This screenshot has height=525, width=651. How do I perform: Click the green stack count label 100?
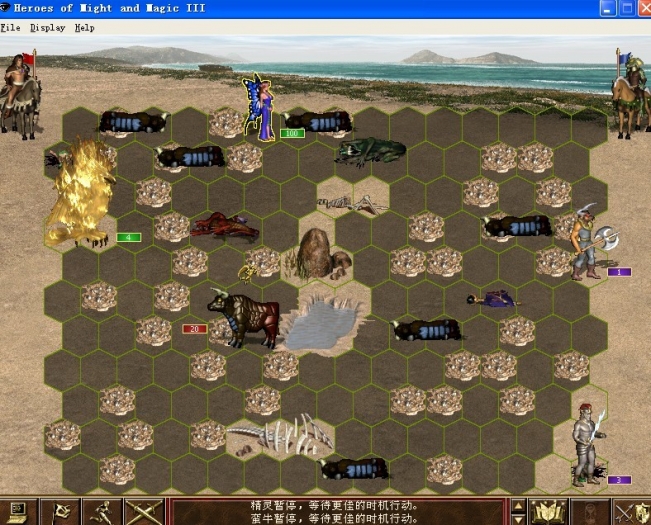pos(292,133)
